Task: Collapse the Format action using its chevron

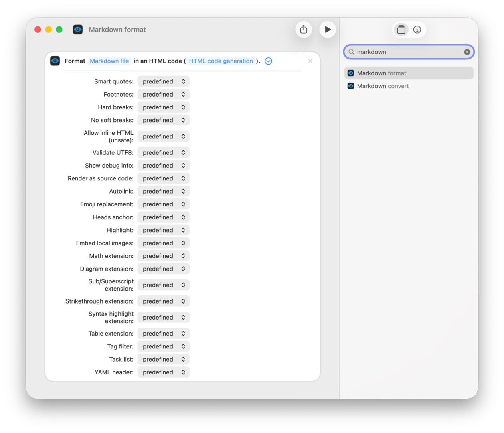Action: [x=268, y=61]
